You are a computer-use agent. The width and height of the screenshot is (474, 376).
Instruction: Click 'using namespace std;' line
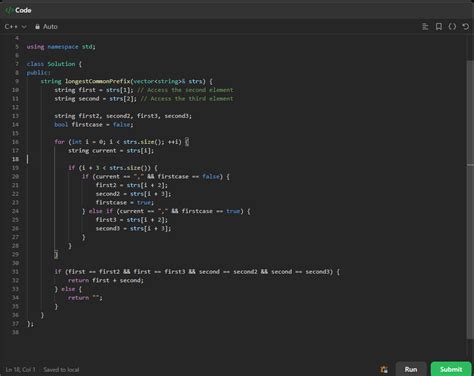point(61,47)
